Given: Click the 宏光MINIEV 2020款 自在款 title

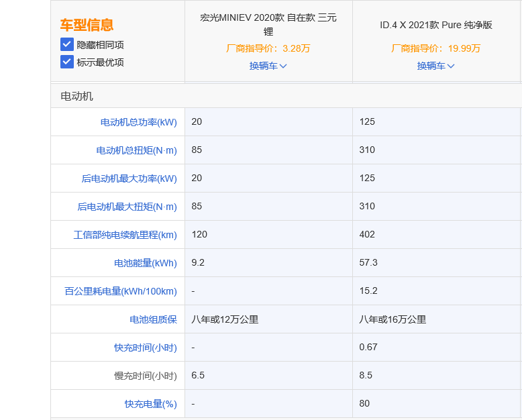Looking at the screenshot, I should coord(268,24).
